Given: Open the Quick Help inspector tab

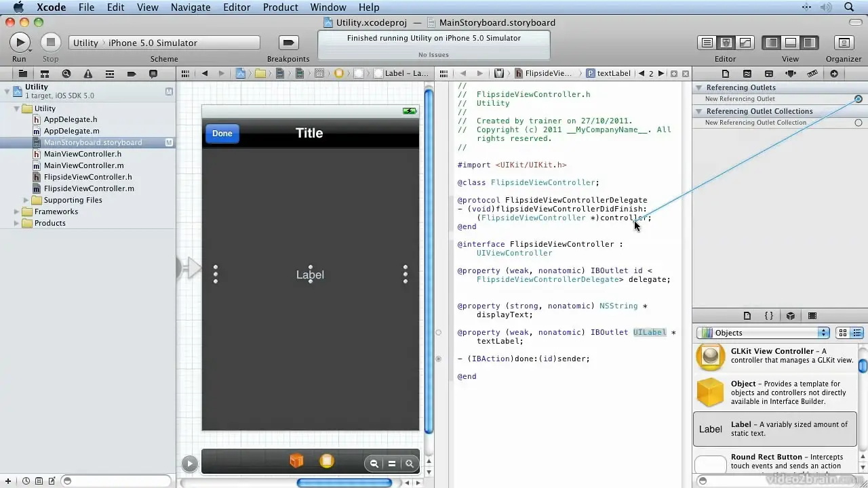Looking at the screenshot, I should click(x=747, y=73).
